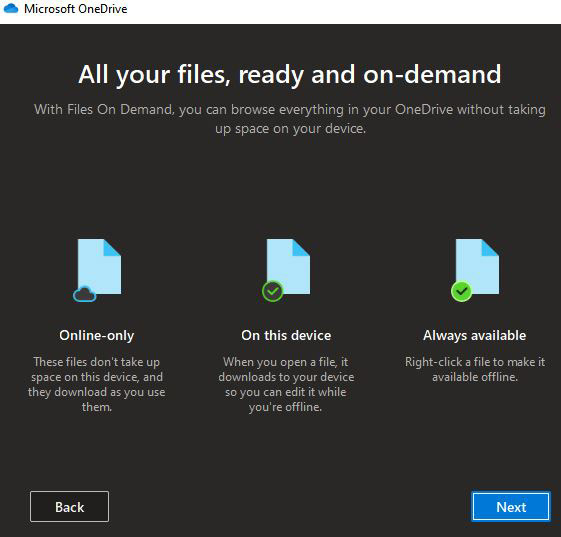Viewport: 561px width, 537px height.
Task: Click the word Next inside blue button
Action: point(511,507)
